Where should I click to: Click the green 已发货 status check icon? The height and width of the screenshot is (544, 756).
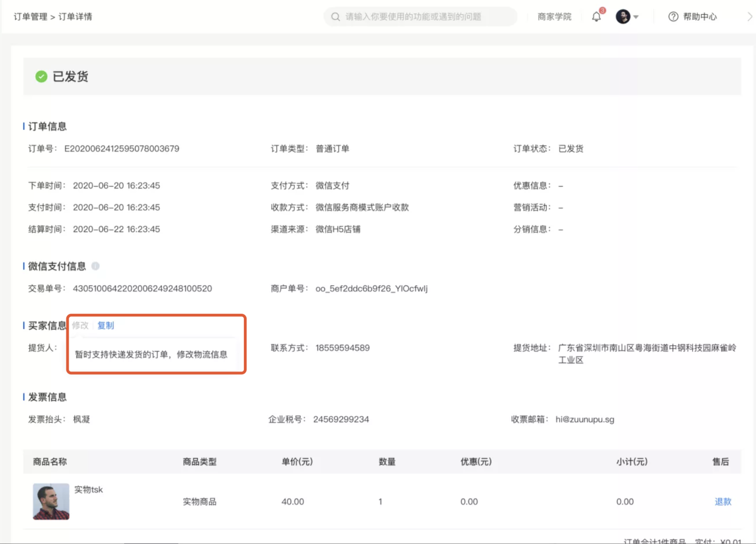pos(41,76)
